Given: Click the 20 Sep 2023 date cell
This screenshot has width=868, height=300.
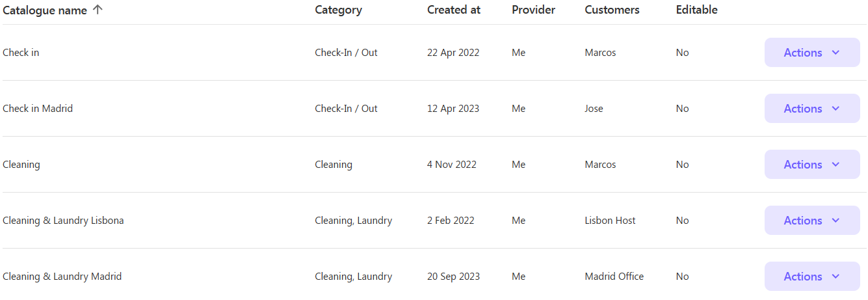Looking at the screenshot, I should tap(453, 277).
